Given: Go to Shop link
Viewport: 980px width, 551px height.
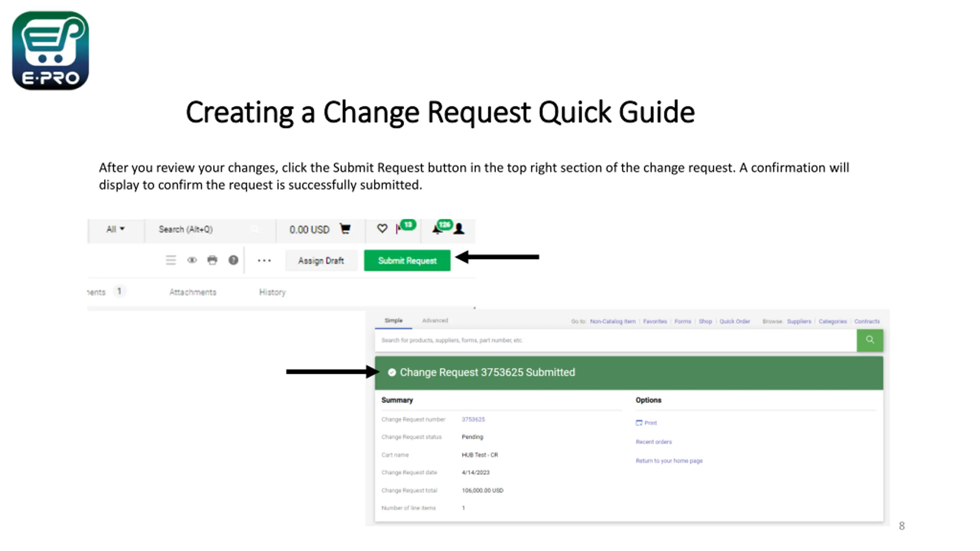Looking at the screenshot, I should click(x=705, y=321).
